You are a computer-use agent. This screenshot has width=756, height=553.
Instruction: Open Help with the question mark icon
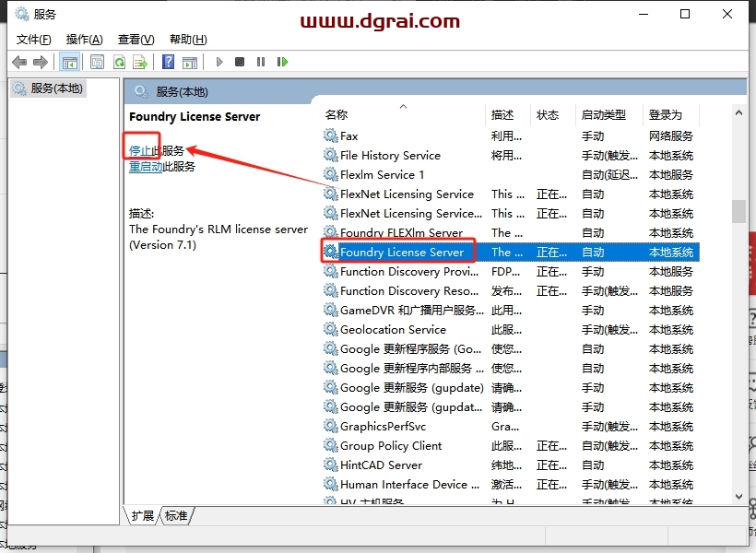click(x=168, y=62)
